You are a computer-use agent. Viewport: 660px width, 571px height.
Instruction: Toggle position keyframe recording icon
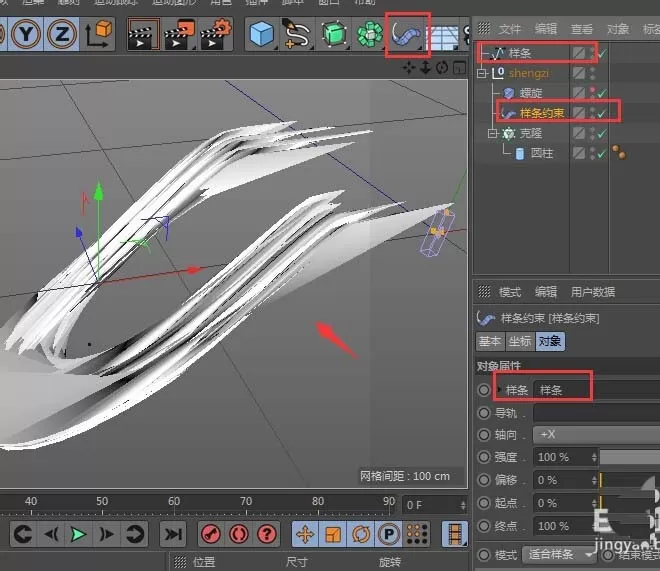coord(305,534)
